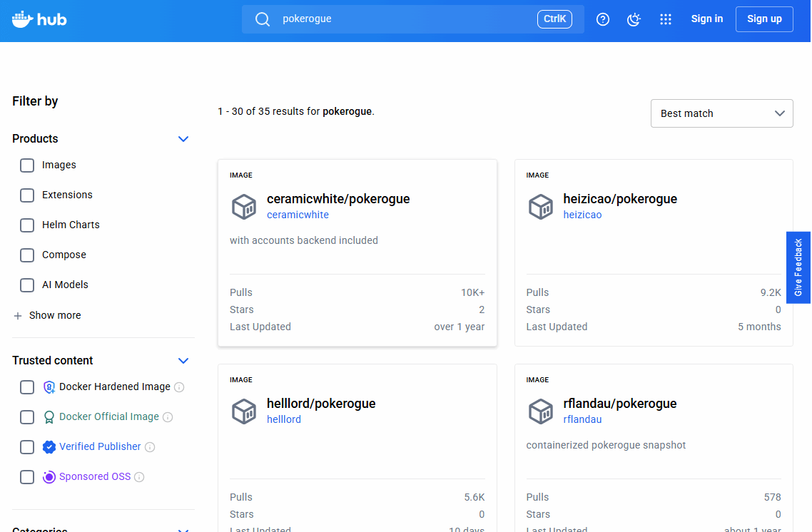The height and width of the screenshot is (532, 812).
Task: Click the heizicao/pokerogue image cube icon
Action: 540,207
